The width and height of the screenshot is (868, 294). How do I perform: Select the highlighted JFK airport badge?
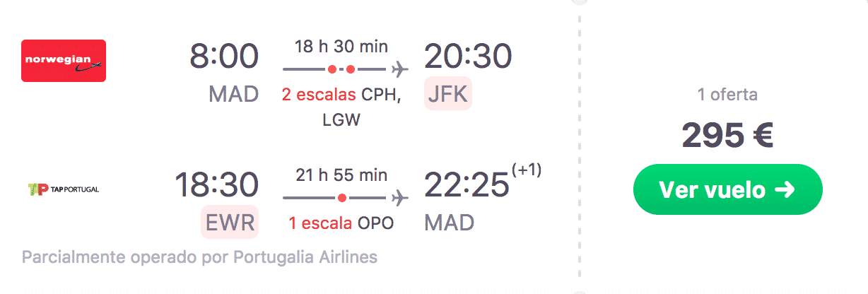tap(447, 94)
